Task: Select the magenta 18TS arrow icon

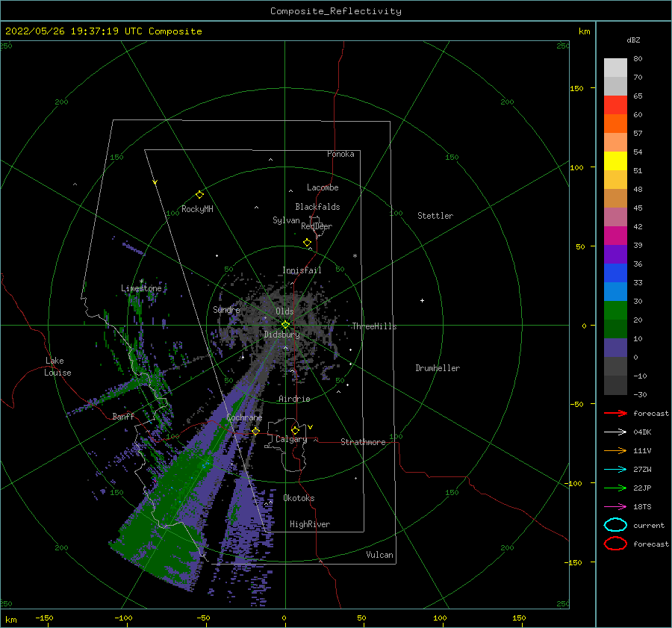Action: (x=615, y=507)
